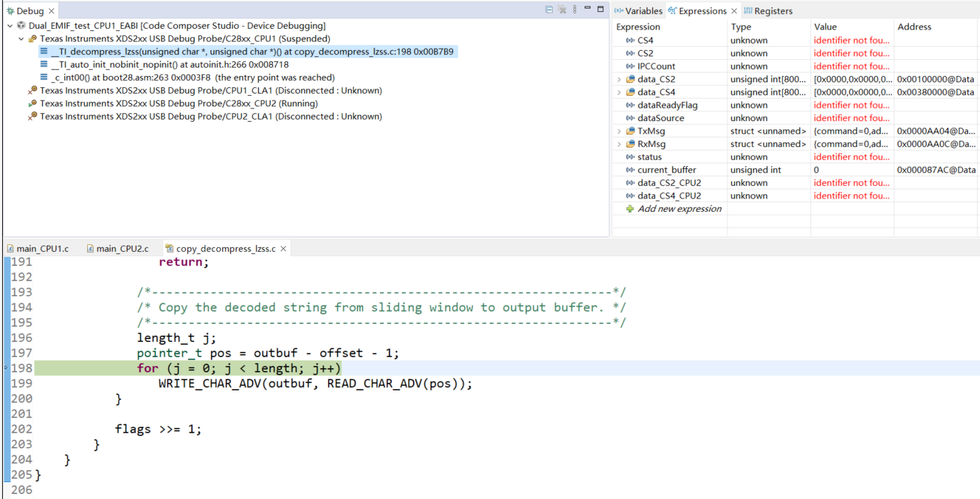Open the Registers tab

pyautogui.click(x=768, y=11)
